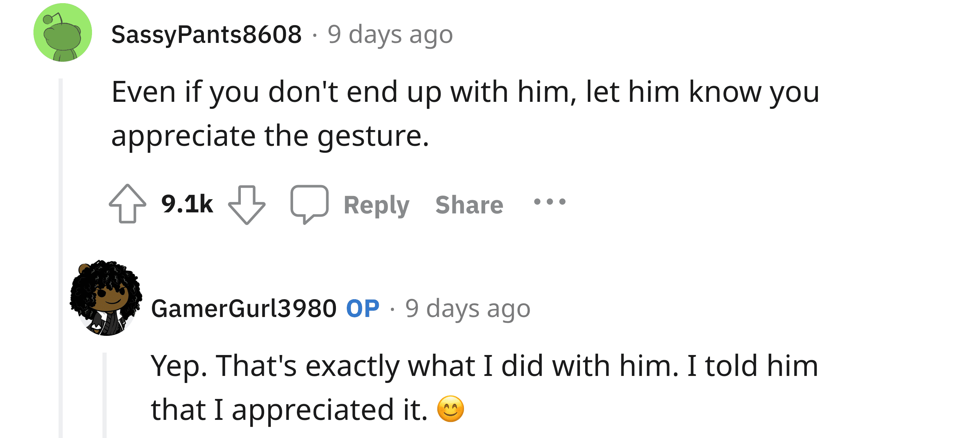This screenshot has height=438, width=980.
Task: Downvote the SassyPants8608 comment
Action: [x=246, y=204]
